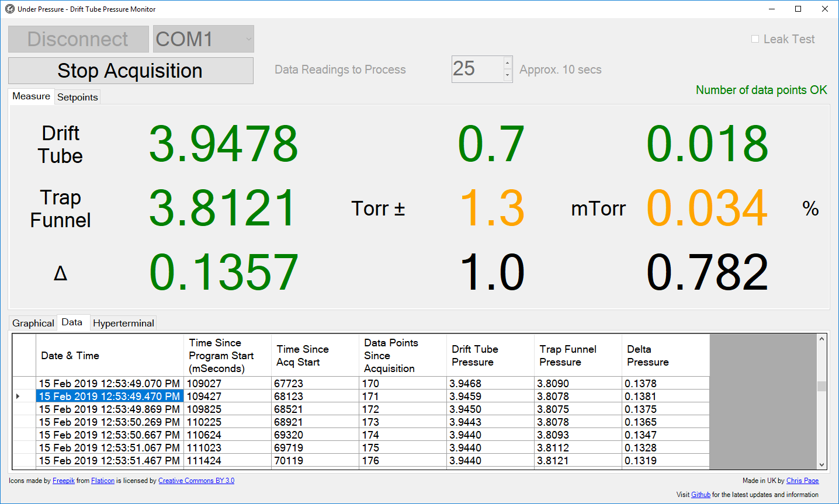
Task: Toggle the Leak Test checkbox
Action: coord(755,39)
